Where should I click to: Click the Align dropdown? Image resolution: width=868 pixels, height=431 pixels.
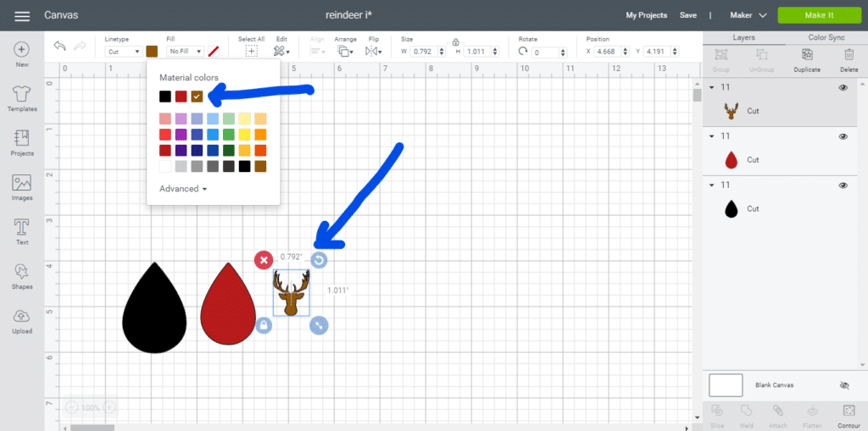(x=317, y=52)
